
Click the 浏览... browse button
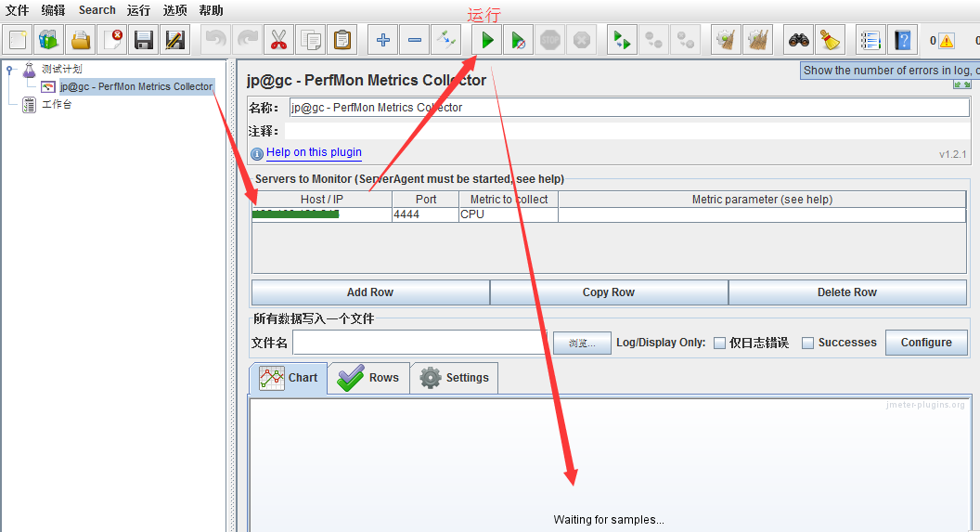[582, 343]
